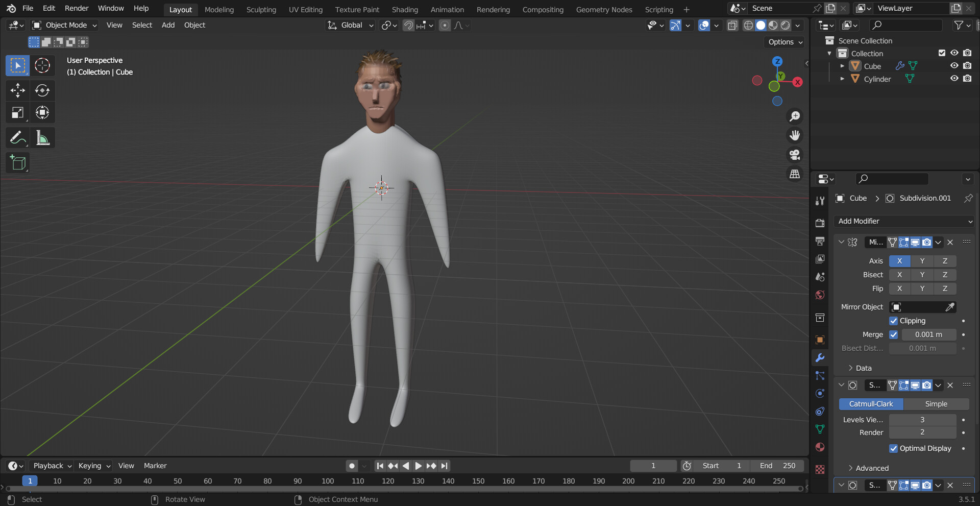Switch viewport to rendered shading mode

[x=785, y=25]
